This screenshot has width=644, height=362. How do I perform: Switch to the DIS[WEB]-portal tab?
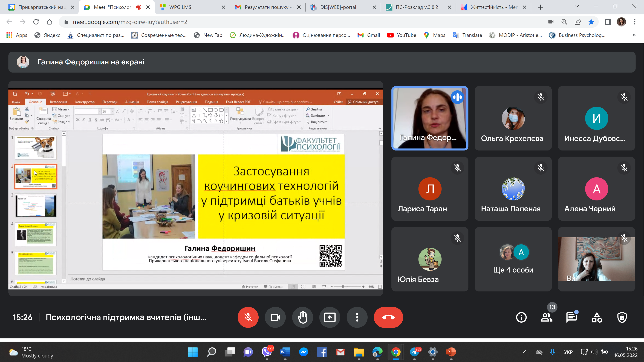point(338,7)
